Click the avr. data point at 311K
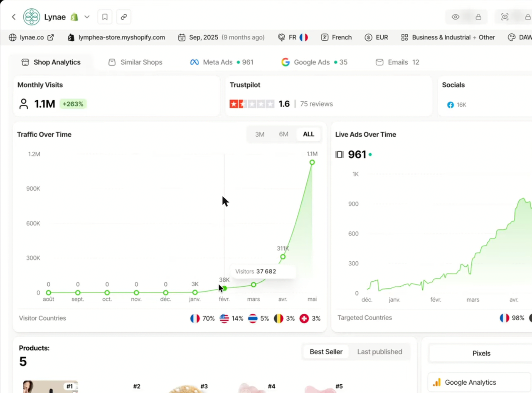532x393 pixels. [x=283, y=257]
